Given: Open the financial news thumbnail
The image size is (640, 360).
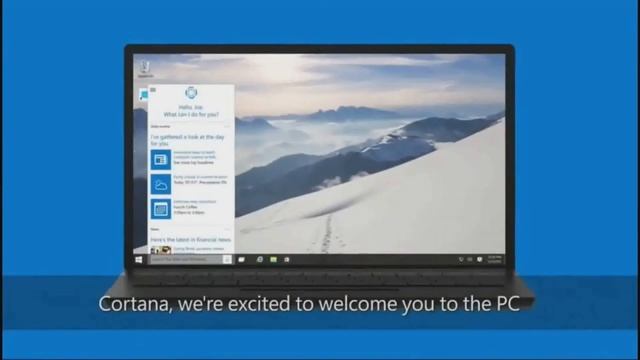Looking at the screenshot, I should (160, 250).
